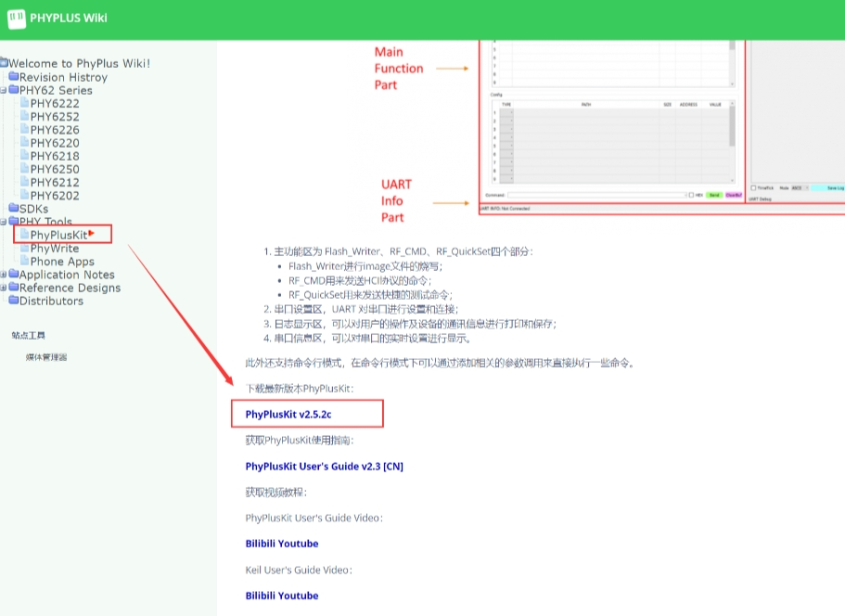Viewport: 845px width, 616px height.
Task: Open the PHY62 Series page
Action: (x=56, y=90)
